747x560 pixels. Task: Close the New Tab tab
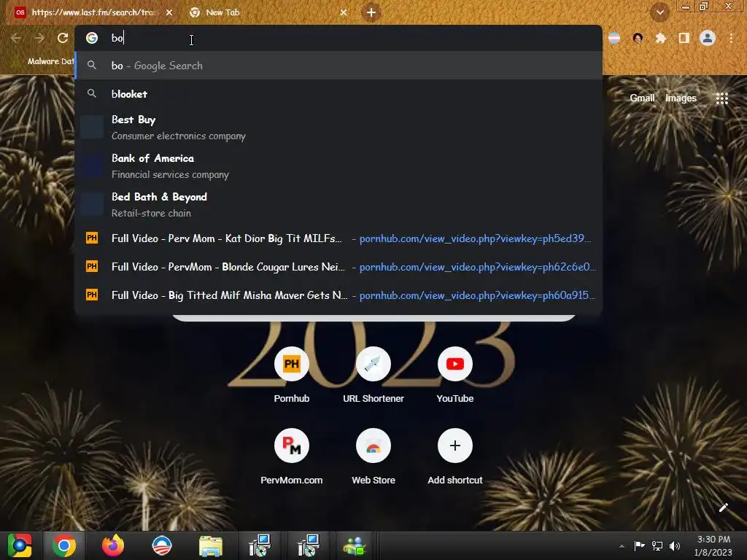344,12
